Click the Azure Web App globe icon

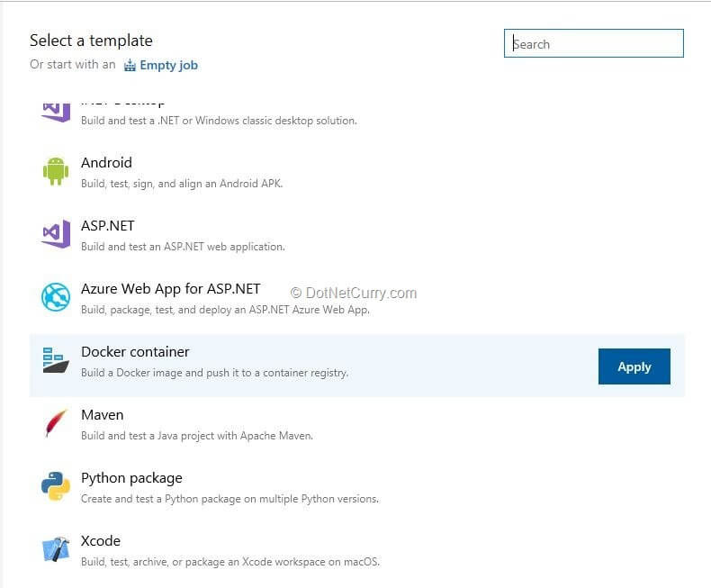[56, 297]
